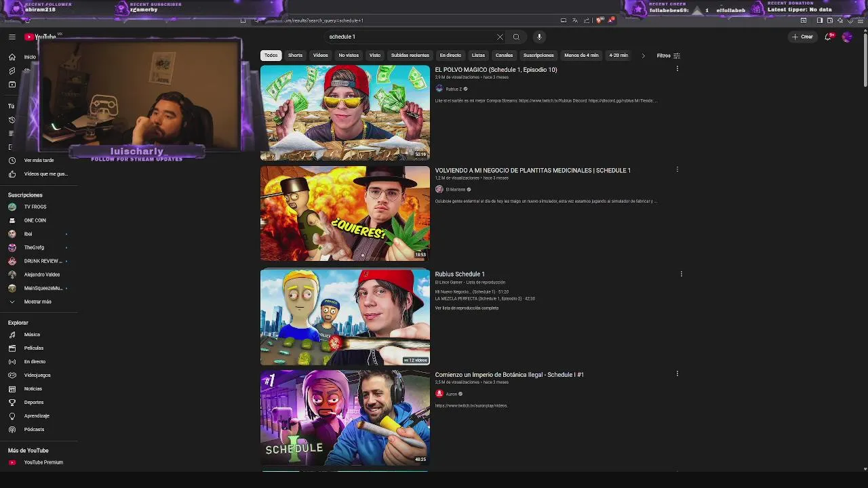
Task: Open Videojuegos in Explorar
Action: point(39,375)
